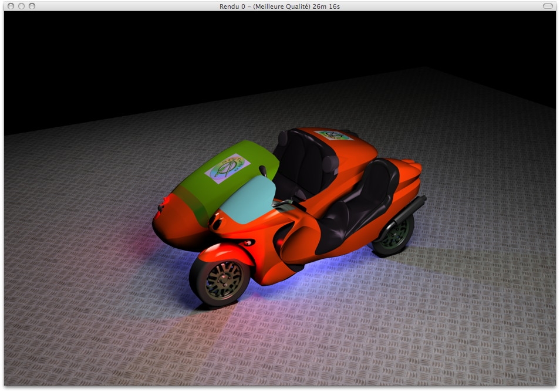The width and height of the screenshot is (560, 392).
Task: Close the Rendu 0 render window
Action: click(11, 6)
